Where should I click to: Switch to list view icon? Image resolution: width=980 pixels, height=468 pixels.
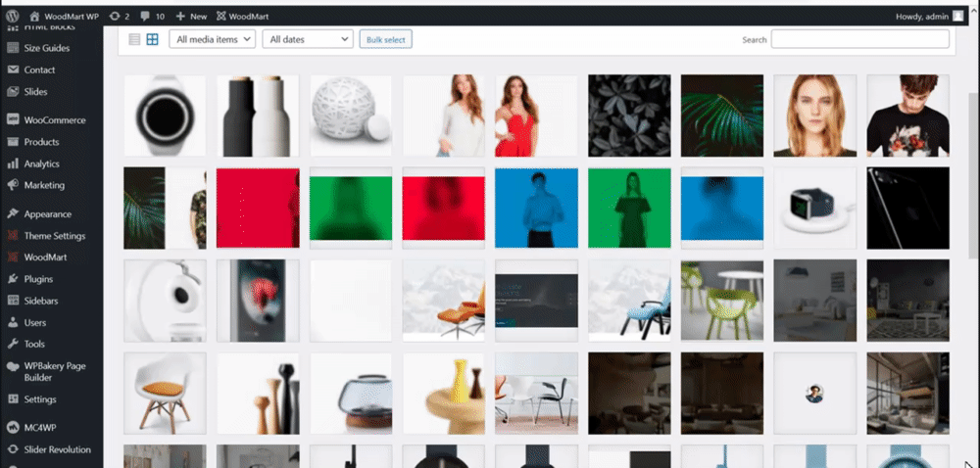pos(134,39)
